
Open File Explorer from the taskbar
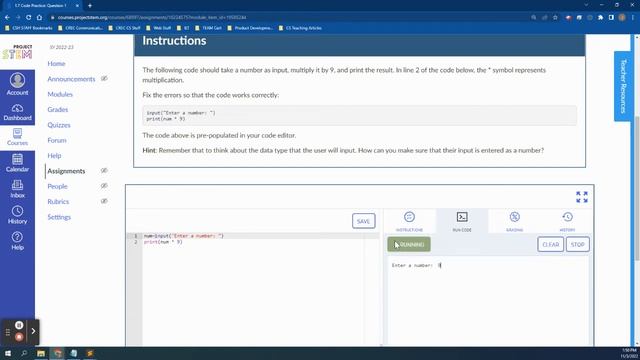(41, 353)
